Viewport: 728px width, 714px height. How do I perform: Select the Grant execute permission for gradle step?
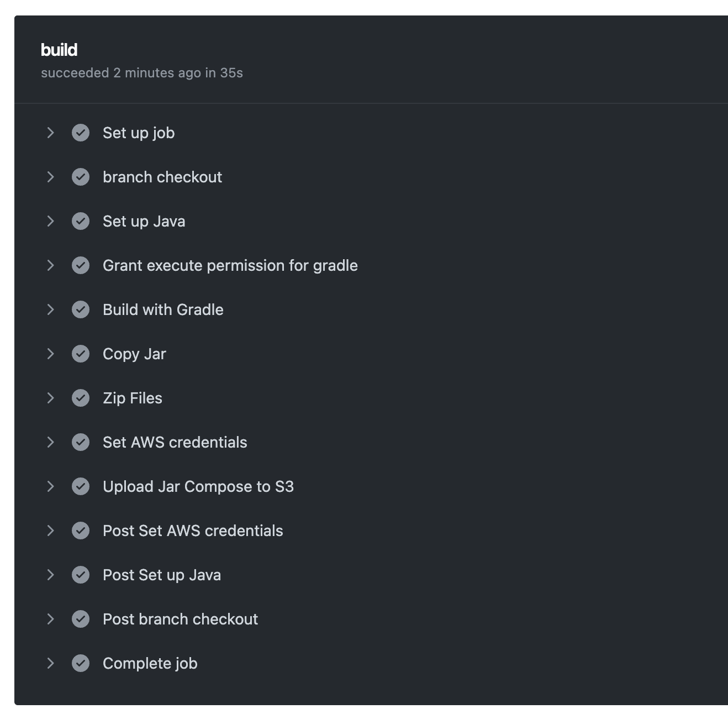[230, 265]
